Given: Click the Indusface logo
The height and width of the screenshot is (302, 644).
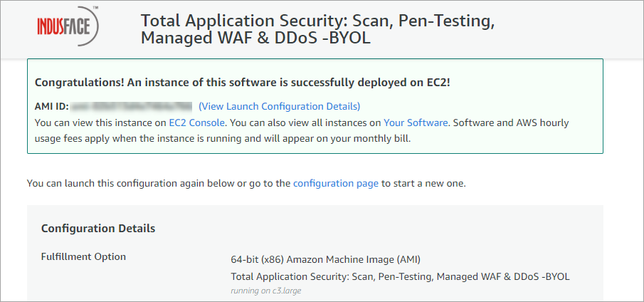Looking at the screenshot, I should [68, 26].
